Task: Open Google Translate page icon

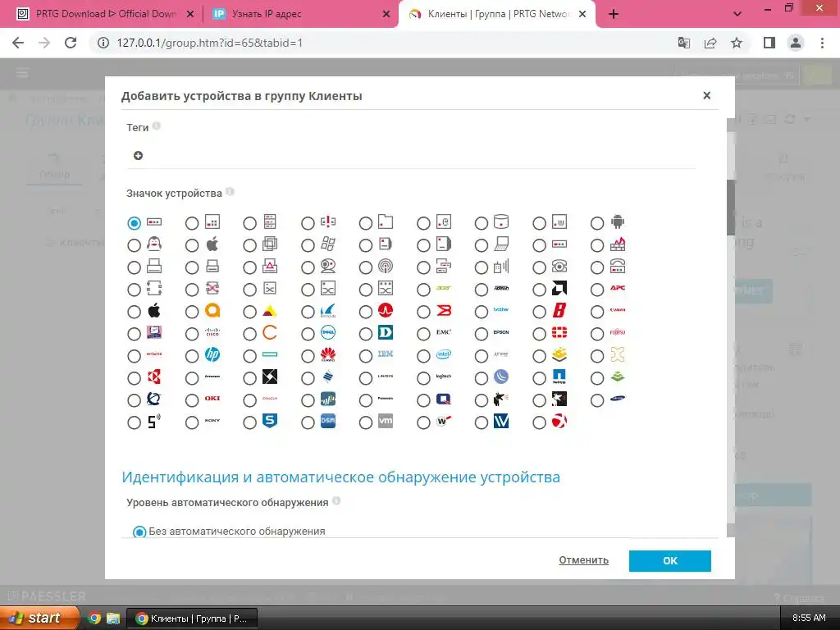Action: pos(683,43)
